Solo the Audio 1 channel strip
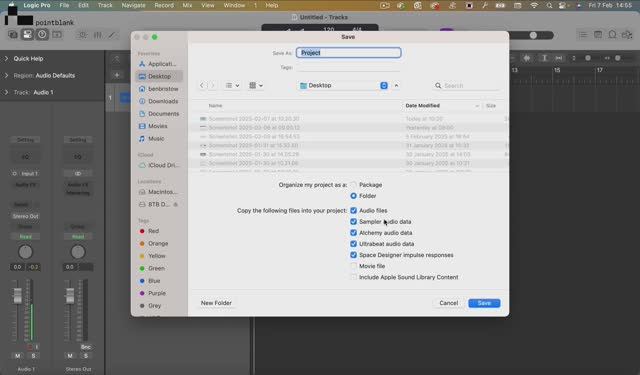The height and width of the screenshot is (375, 640). click(33, 356)
